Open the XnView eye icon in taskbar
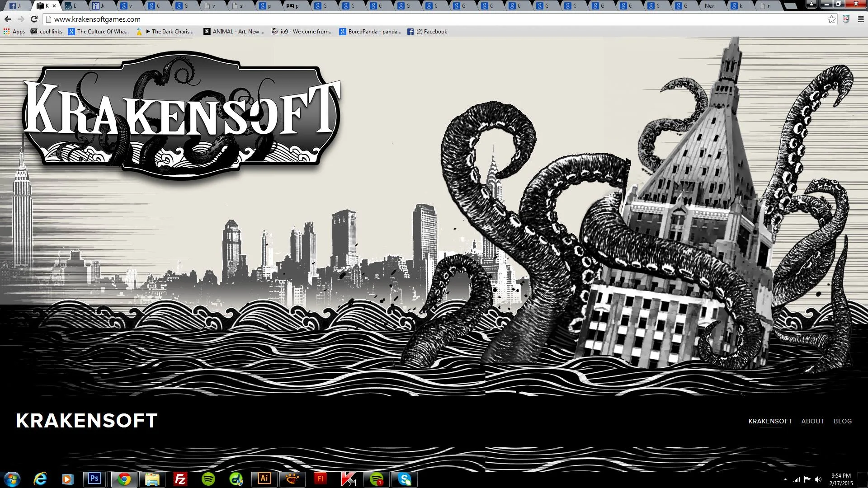868x488 pixels. click(292, 479)
